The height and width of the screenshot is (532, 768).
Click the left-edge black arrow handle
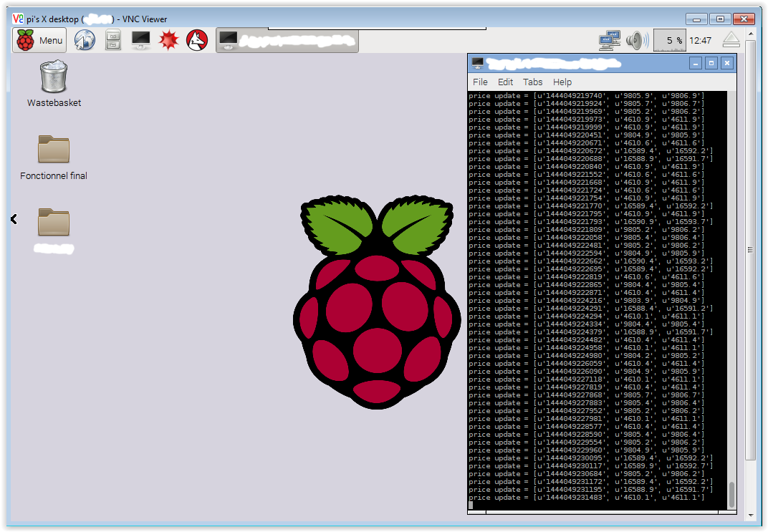(x=14, y=219)
